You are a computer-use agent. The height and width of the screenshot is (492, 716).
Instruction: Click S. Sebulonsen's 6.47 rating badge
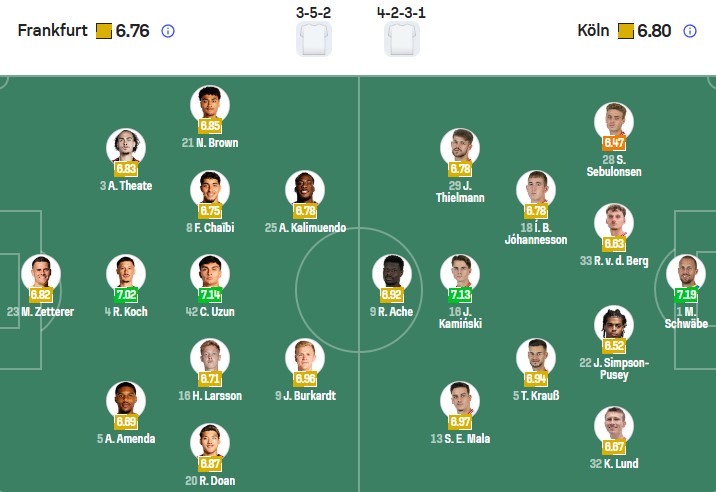click(x=614, y=143)
